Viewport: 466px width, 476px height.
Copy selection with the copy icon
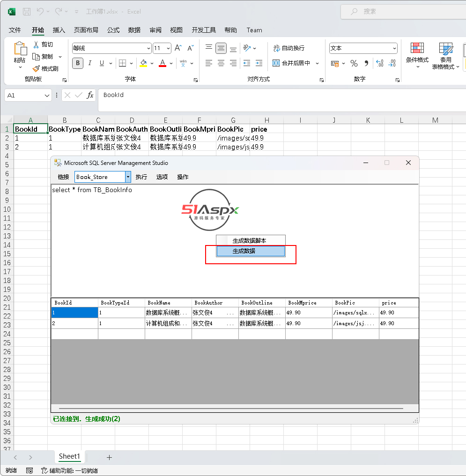(x=36, y=57)
